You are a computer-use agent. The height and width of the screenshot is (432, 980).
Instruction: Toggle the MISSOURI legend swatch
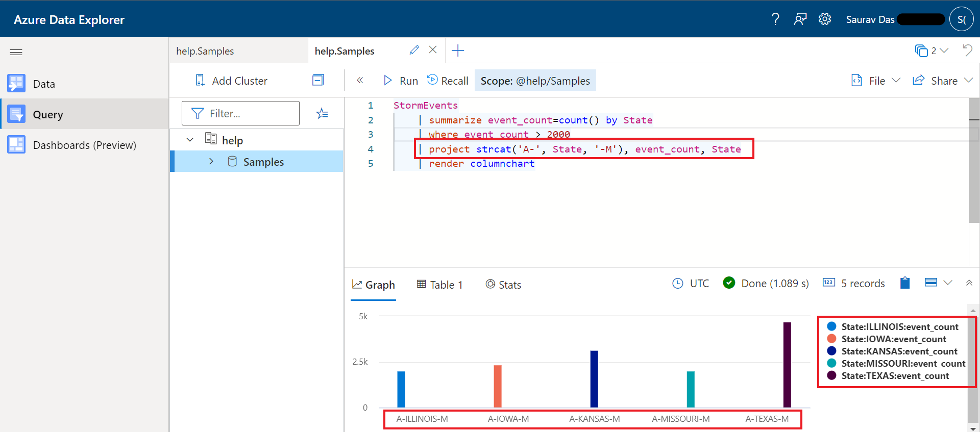coord(831,363)
